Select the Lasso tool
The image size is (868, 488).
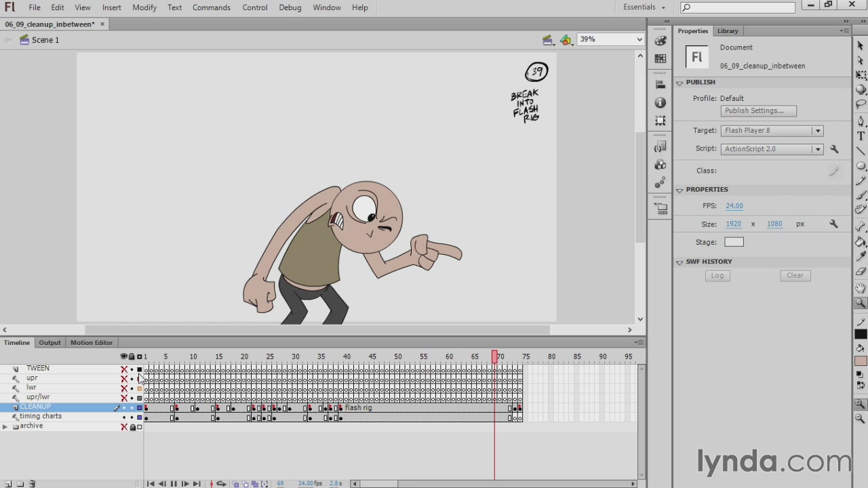point(861,104)
